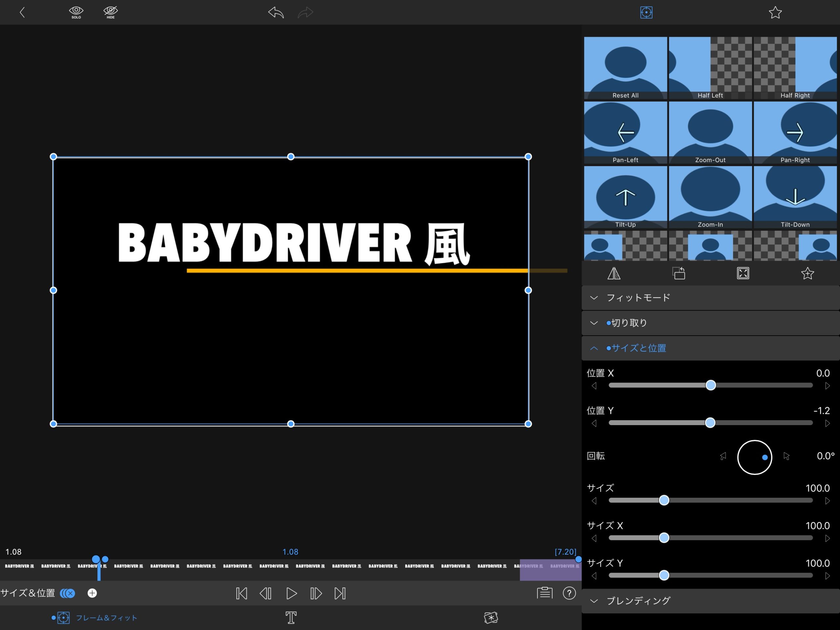This screenshot has height=630, width=840.
Task: Select the bottom-right resize handle of the frame
Action: click(528, 424)
